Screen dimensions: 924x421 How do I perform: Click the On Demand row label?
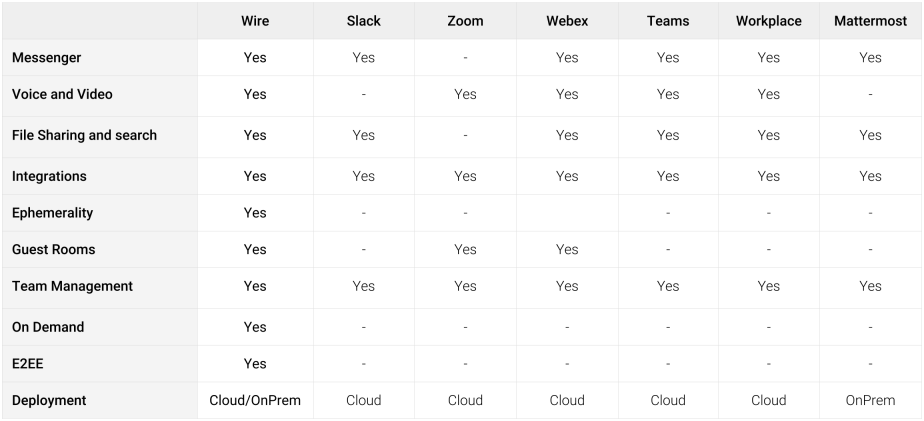48,327
